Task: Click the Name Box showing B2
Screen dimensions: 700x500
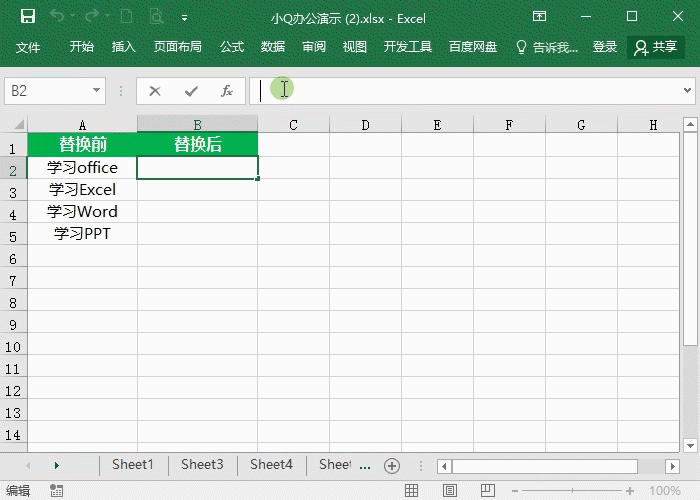Action: point(46,91)
